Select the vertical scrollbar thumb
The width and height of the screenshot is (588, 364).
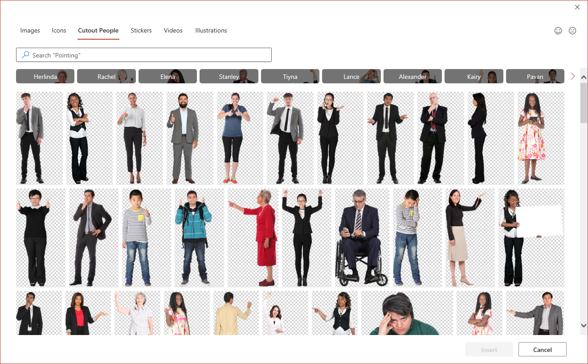coord(584,102)
